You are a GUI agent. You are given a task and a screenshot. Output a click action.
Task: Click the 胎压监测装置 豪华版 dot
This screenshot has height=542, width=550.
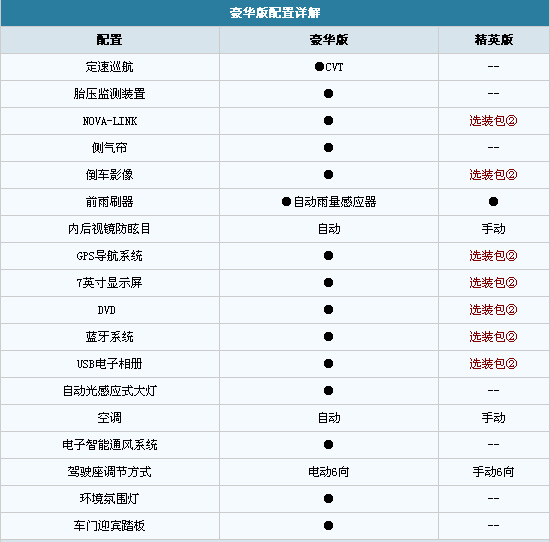point(328,94)
